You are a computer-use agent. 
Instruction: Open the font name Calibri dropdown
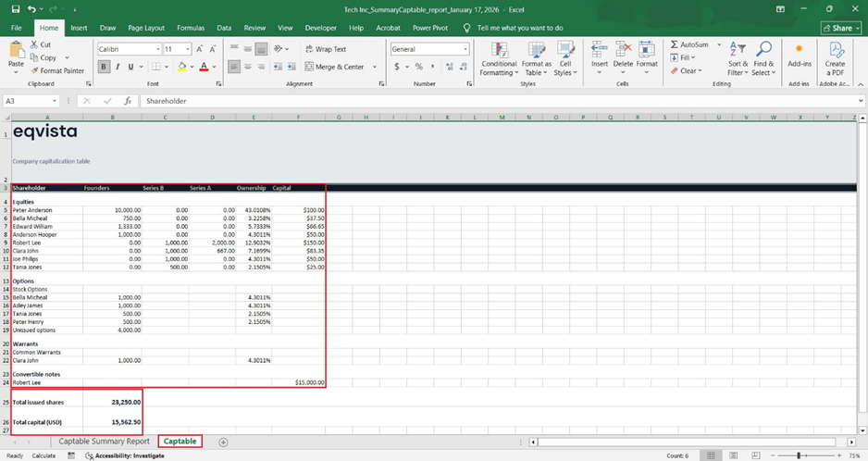point(158,49)
